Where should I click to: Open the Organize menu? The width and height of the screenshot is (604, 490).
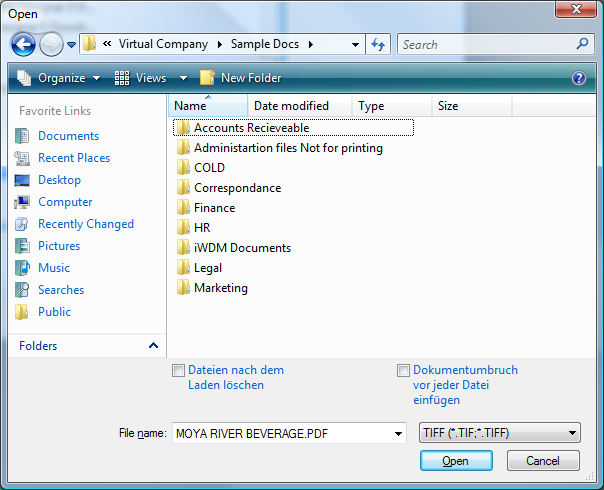59,78
